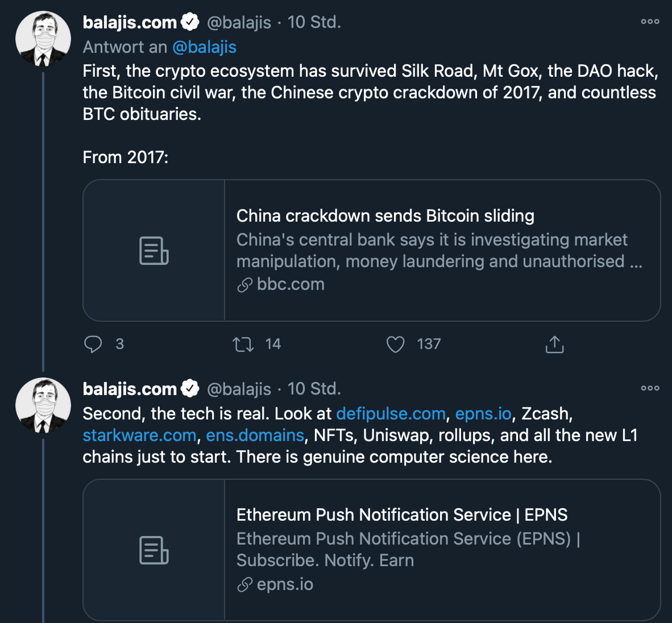
Task: Visit the starkware.com link
Action: pyautogui.click(x=139, y=435)
